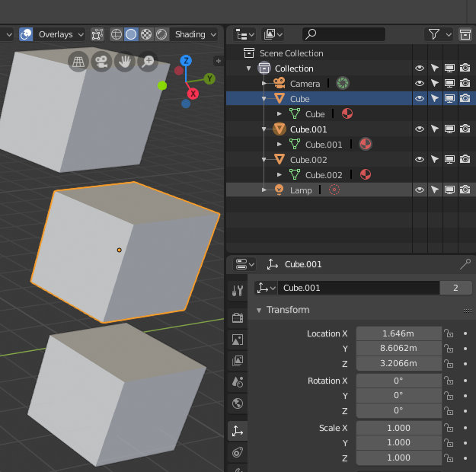Image resolution: width=476 pixels, height=472 pixels.
Task: Open the View Layer properties tab
Action: (x=238, y=361)
